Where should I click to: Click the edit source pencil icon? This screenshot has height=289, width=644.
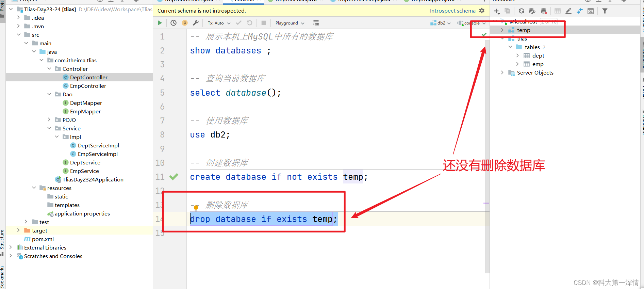click(568, 11)
